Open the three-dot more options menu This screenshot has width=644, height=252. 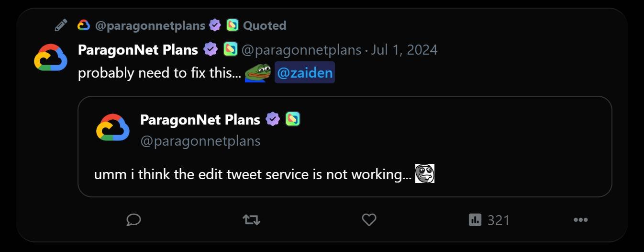pos(580,220)
